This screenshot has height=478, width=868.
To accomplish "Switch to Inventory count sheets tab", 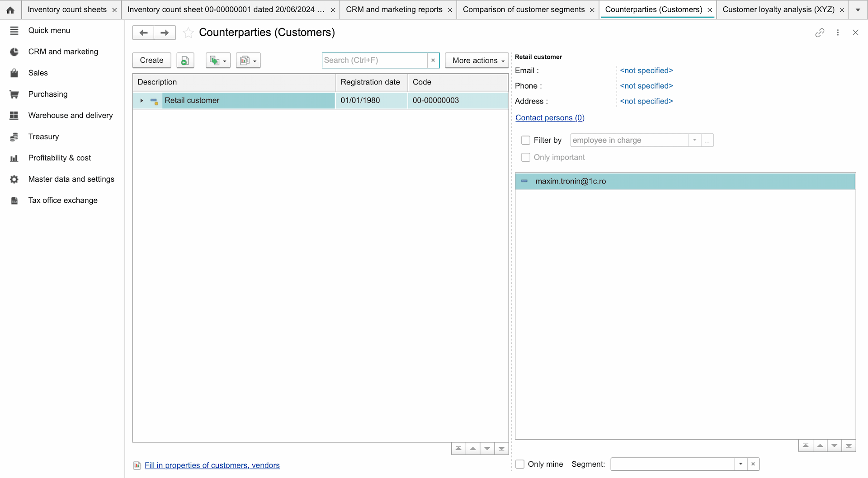I will click(67, 9).
